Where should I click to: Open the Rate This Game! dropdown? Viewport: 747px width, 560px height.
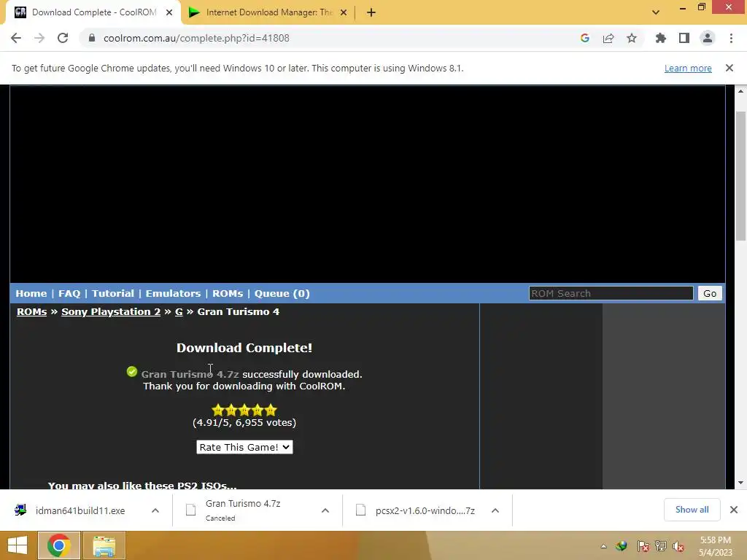(x=244, y=447)
